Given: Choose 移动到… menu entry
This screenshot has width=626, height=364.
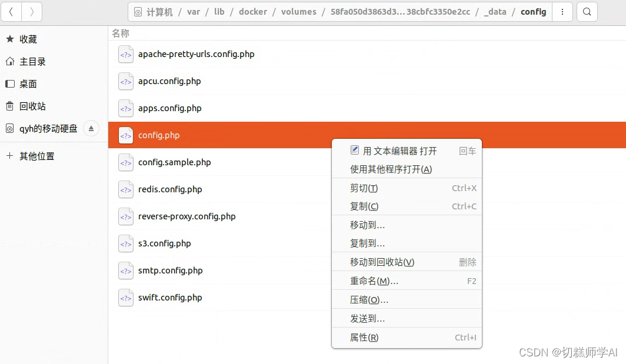Looking at the screenshot, I should pos(407,225).
